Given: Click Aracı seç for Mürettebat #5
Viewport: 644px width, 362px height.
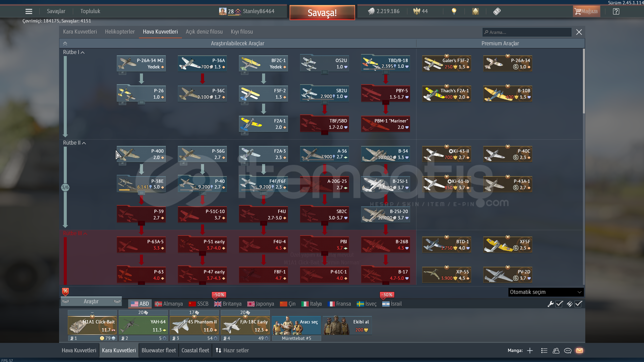Looking at the screenshot, I should (296, 325).
